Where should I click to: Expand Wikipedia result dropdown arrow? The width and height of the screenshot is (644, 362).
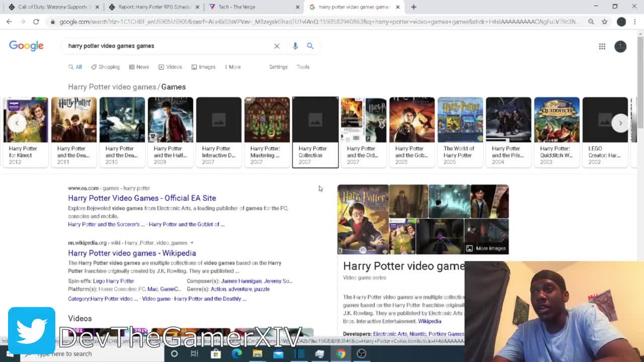tap(192, 243)
